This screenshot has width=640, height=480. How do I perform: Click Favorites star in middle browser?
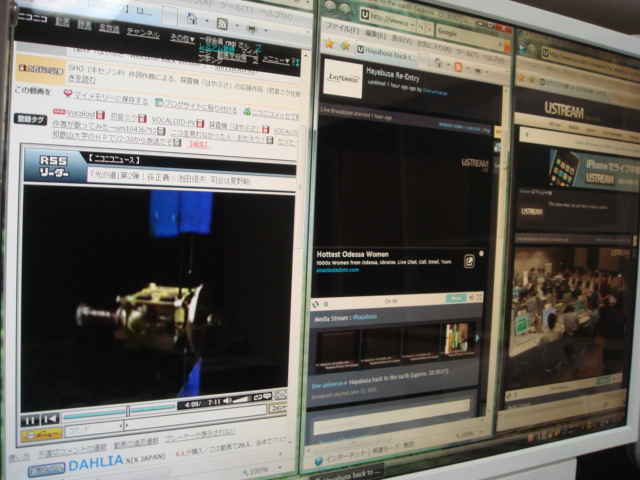329,43
